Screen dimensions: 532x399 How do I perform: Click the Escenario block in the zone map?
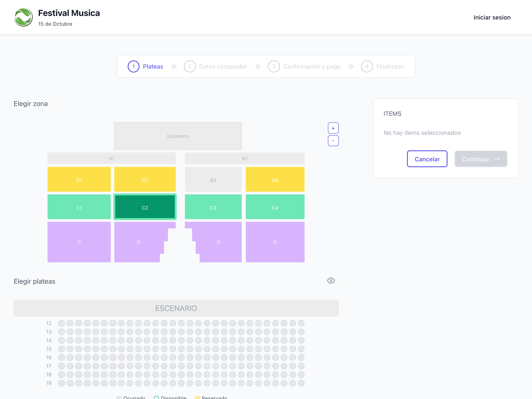point(178,136)
